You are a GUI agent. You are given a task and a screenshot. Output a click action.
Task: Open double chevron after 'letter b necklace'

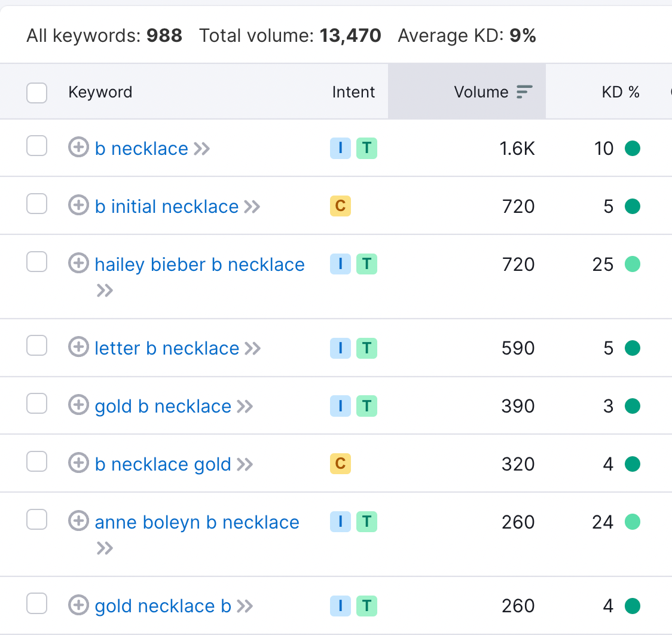click(x=253, y=349)
